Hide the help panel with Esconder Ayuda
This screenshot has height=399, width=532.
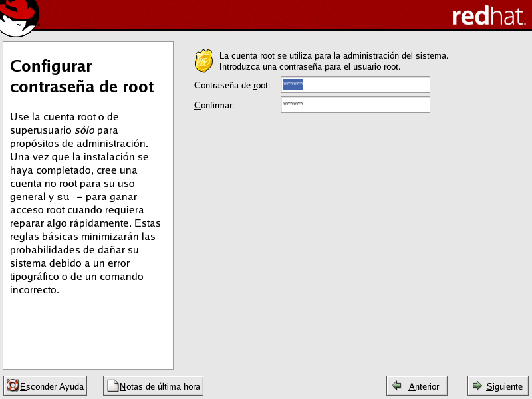46,386
